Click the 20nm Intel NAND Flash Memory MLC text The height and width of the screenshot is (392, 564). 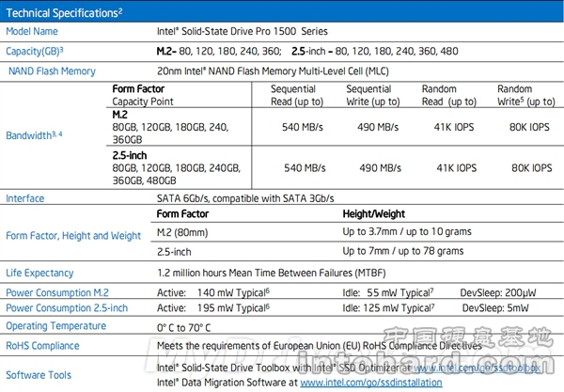pyautogui.click(x=273, y=71)
